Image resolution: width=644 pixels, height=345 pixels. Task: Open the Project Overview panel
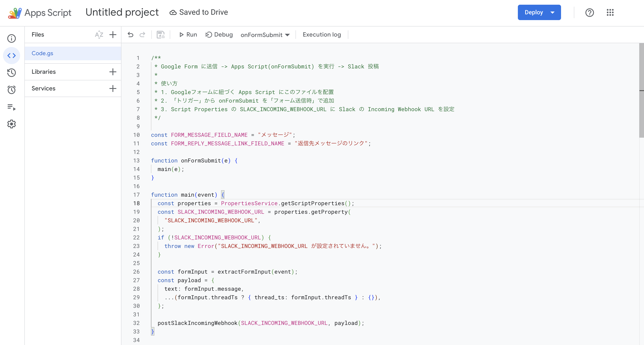coord(12,38)
